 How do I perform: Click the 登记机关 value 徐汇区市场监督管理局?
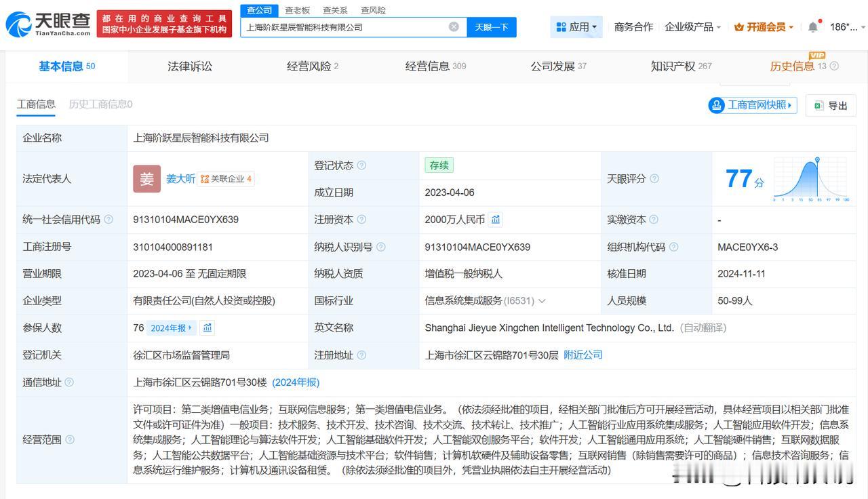[182, 355]
